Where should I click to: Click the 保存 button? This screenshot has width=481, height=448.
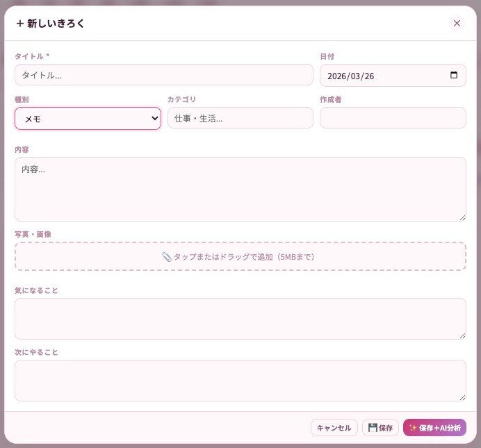pyautogui.click(x=380, y=427)
